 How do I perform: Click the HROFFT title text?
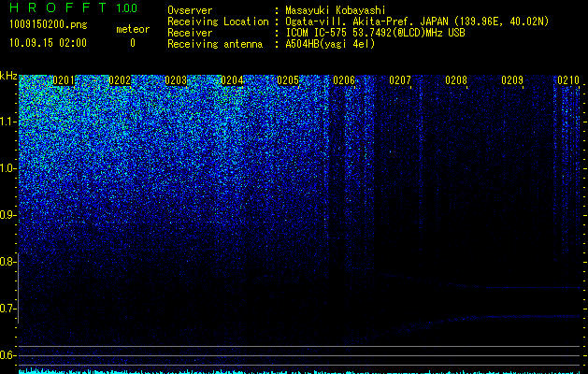tap(58, 7)
